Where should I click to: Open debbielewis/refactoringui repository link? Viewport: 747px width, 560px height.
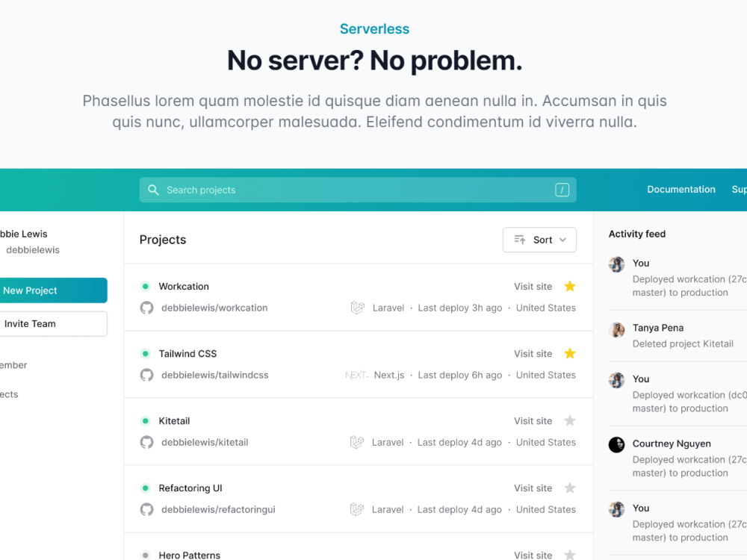(x=218, y=509)
